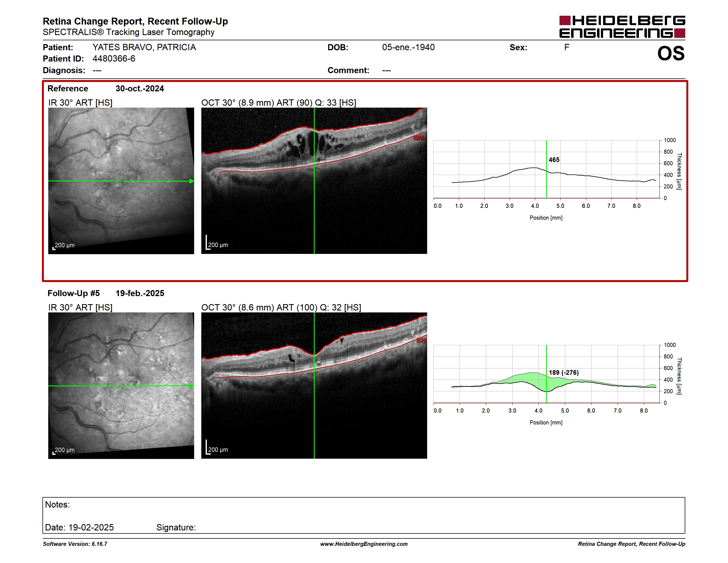Image resolution: width=728 pixels, height=563 pixels.
Task: Click the Patient ID 4480366-6
Action: coord(114,59)
